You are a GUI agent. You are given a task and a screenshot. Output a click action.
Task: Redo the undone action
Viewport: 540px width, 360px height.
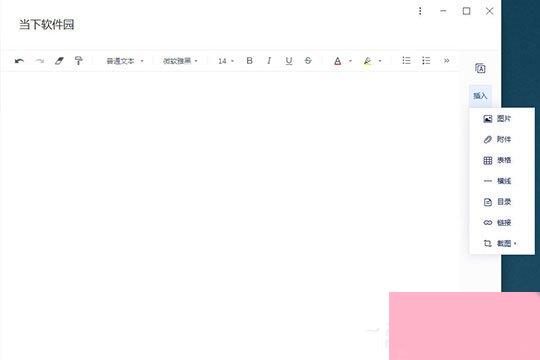click(x=40, y=61)
